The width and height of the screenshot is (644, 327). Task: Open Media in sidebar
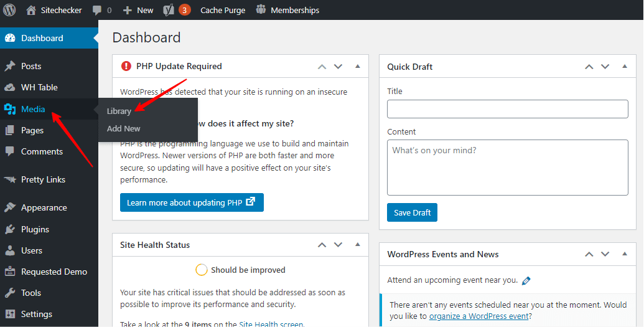(49, 109)
